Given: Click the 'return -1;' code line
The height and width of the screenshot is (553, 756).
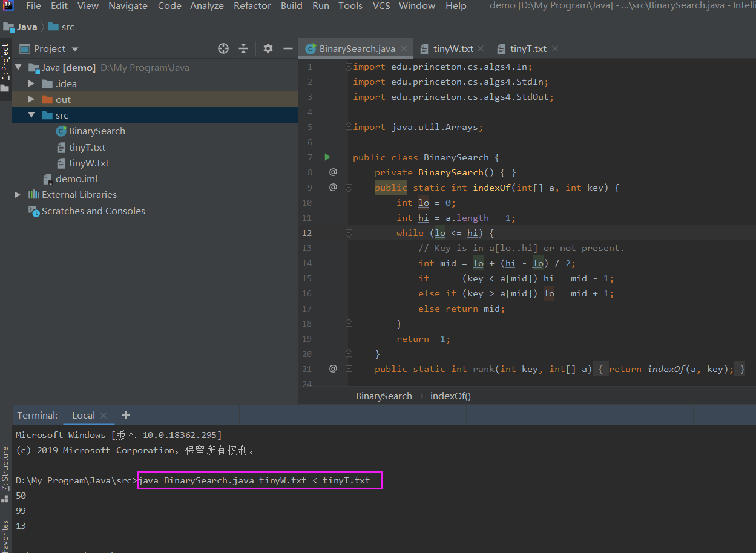Looking at the screenshot, I should (424, 339).
